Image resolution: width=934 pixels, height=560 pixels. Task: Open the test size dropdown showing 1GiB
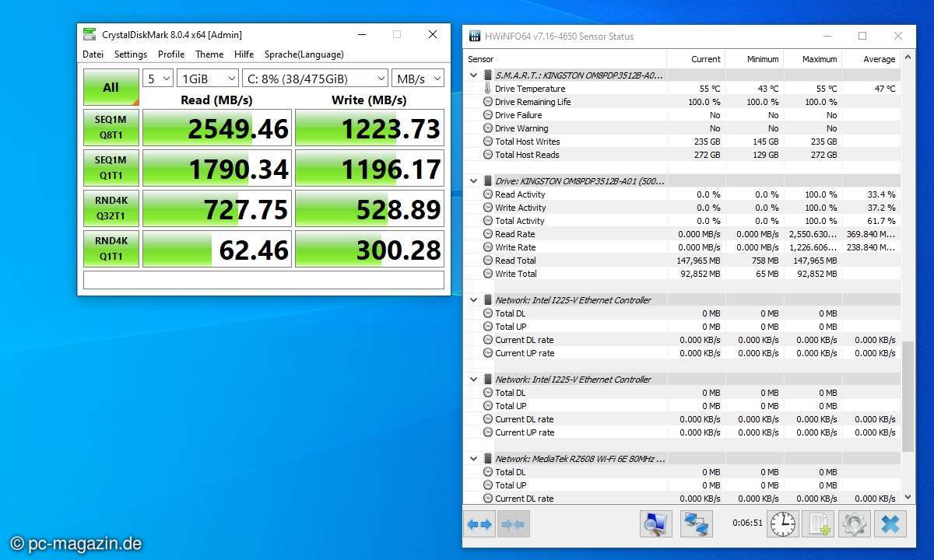tap(208, 79)
